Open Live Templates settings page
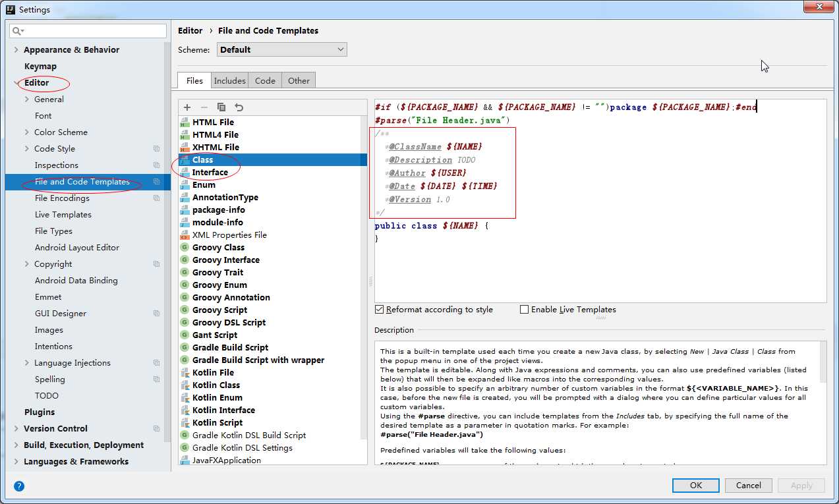Image resolution: width=839 pixels, height=504 pixels. 63,214
